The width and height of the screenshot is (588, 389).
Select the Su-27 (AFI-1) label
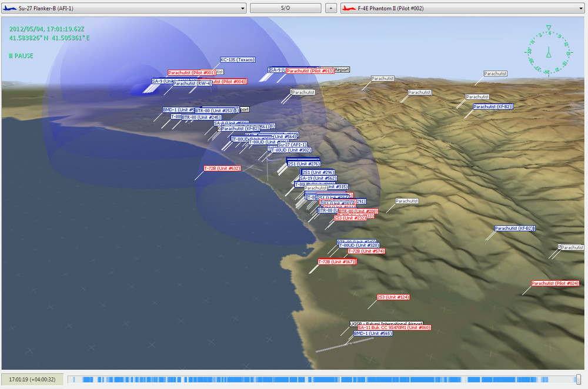point(292,145)
